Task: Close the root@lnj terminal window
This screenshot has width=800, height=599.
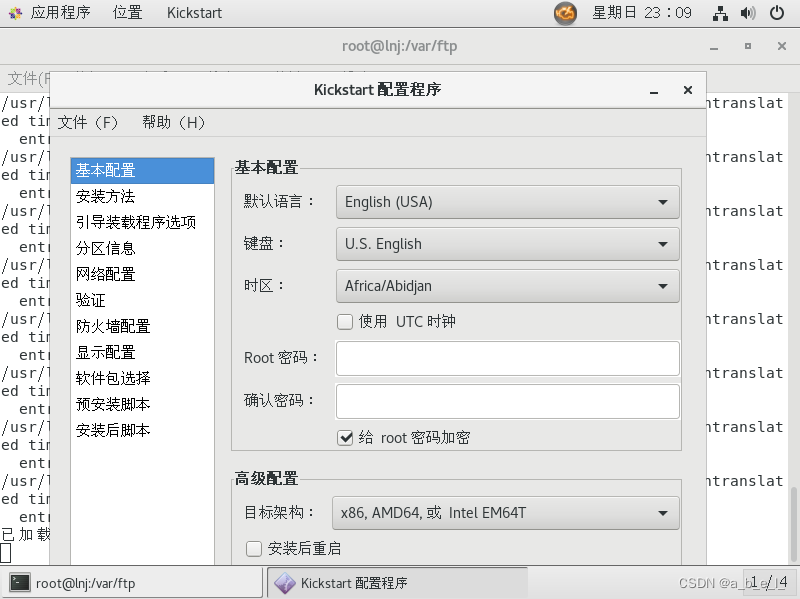Action: [x=781, y=46]
